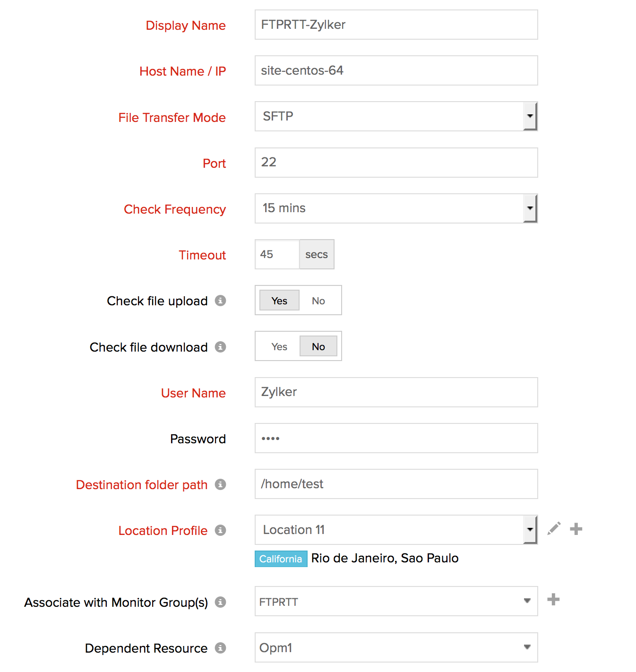
Task: Add new monitor group with plus icon
Action: tap(553, 600)
